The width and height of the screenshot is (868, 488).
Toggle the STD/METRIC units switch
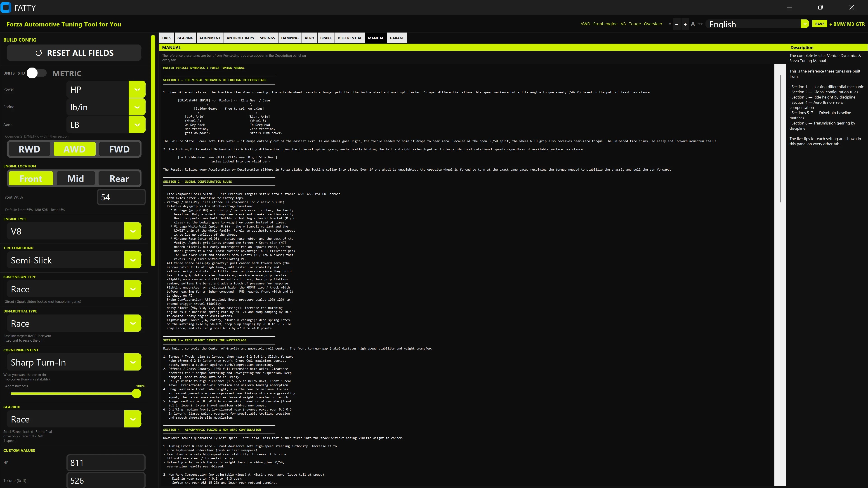pos(37,73)
